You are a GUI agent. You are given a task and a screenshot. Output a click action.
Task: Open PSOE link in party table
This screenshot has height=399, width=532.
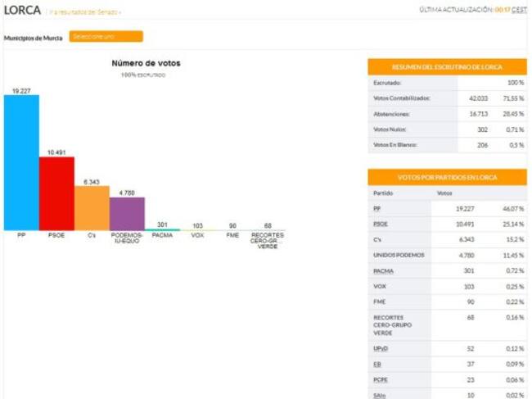[380, 224]
